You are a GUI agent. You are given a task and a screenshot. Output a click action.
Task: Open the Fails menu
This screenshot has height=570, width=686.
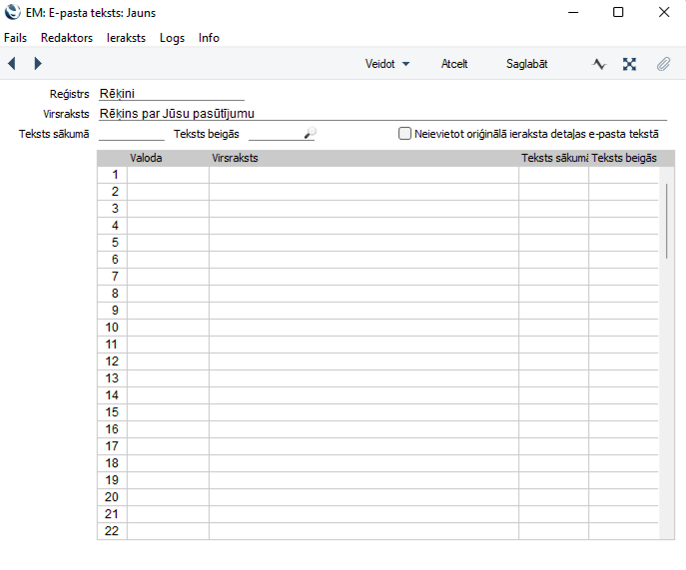point(15,37)
